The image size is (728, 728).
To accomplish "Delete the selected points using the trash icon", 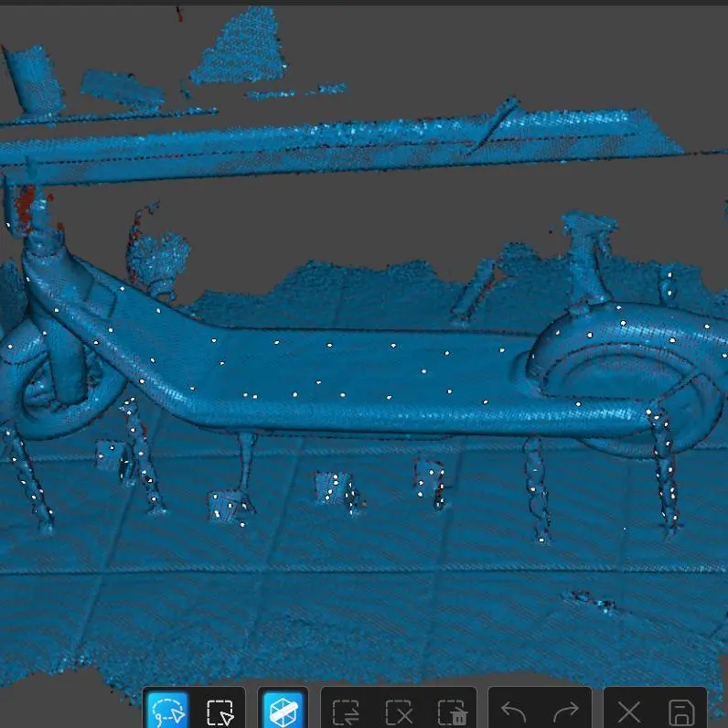I will click(x=452, y=712).
